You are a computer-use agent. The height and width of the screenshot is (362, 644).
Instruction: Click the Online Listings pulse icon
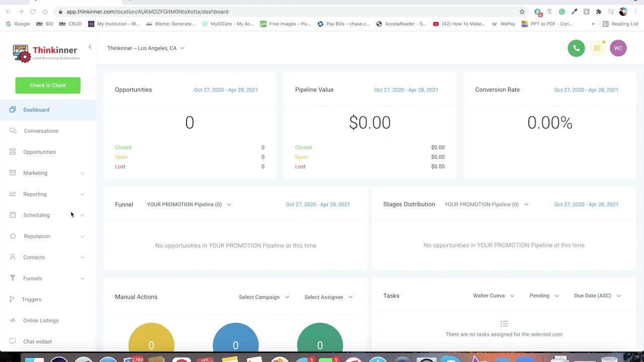coord(13,321)
